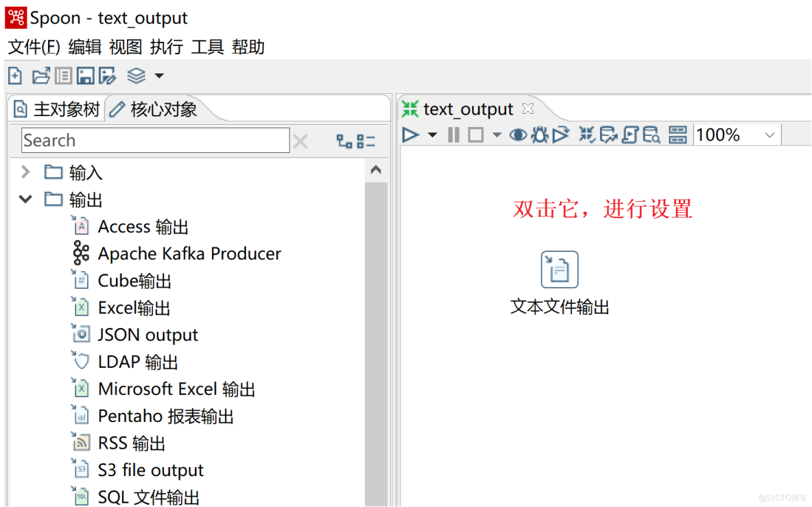The image size is (812, 507).
Task: Save the transformation with the disk icon
Action: click(x=86, y=76)
